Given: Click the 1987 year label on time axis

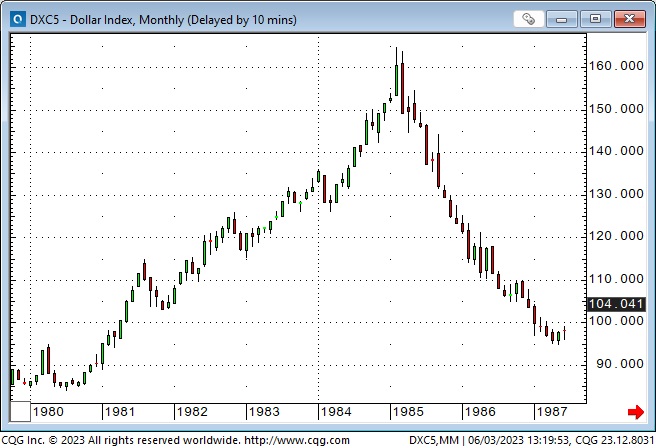Looking at the screenshot, I should point(552,412).
